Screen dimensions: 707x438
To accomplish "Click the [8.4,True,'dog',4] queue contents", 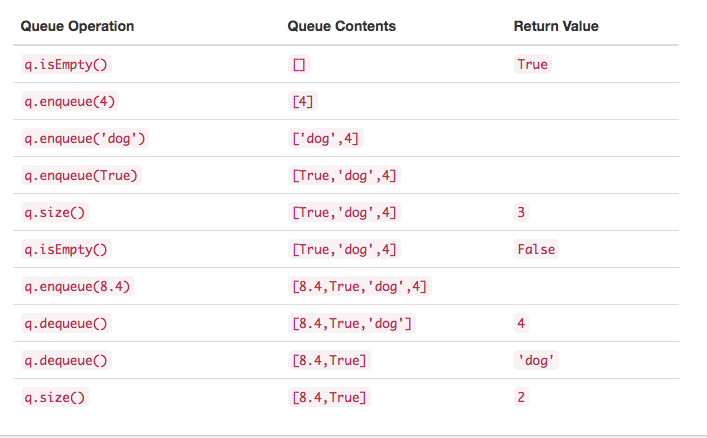I will pyautogui.click(x=359, y=286).
